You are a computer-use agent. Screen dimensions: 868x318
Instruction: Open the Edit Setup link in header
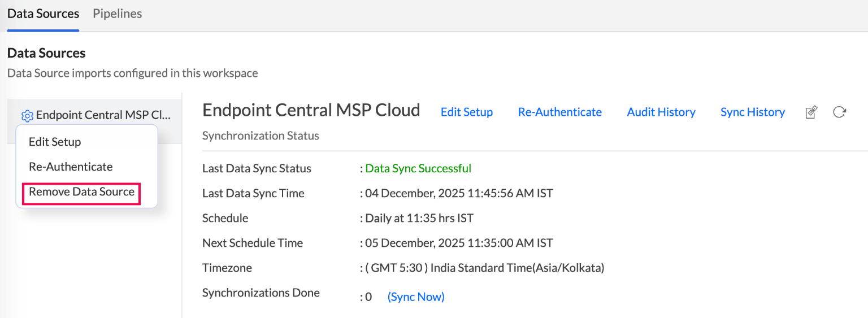tap(466, 112)
